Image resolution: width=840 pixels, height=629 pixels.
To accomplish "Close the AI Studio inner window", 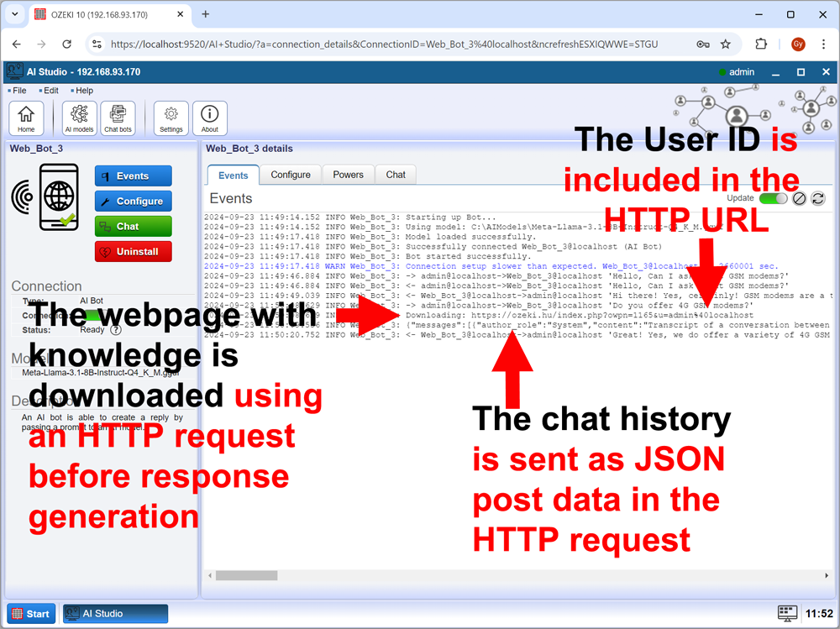I will coord(826,71).
